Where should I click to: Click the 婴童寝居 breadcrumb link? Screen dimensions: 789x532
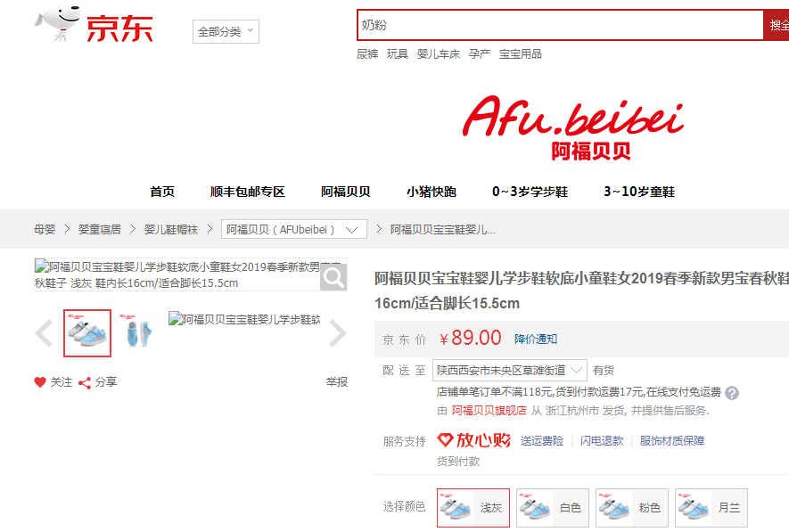pos(100,230)
